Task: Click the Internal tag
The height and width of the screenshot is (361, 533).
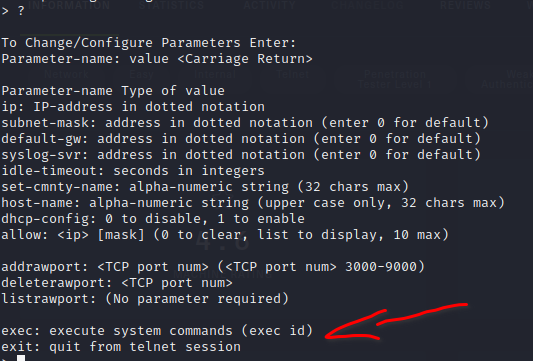Action: 215,74
